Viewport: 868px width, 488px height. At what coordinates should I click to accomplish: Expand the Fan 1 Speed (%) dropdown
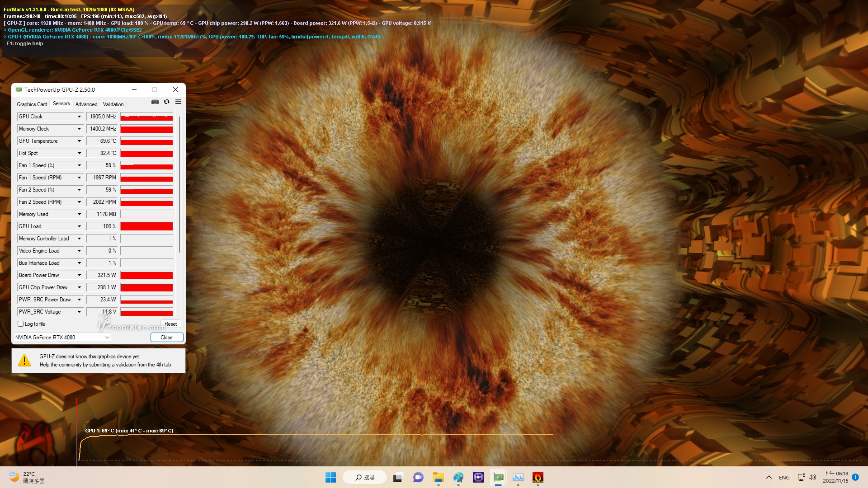pyautogui.click(x=79, y=165)
